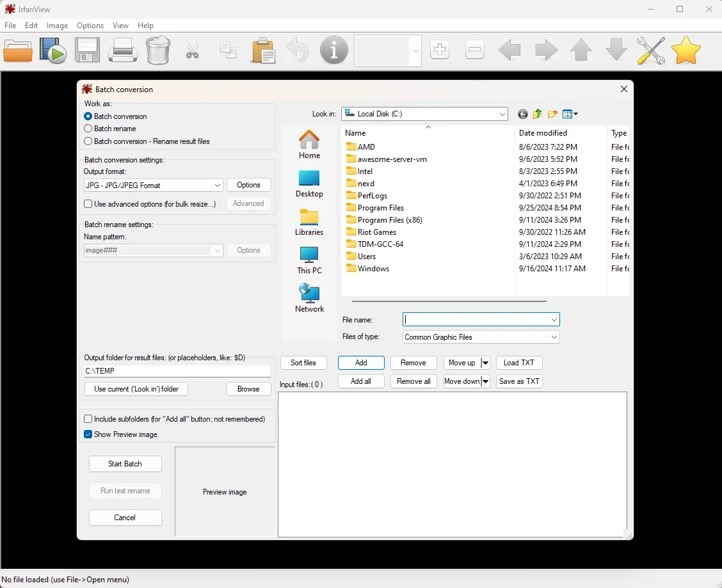Click Browse for output folder
This screenshot has width=722, height=588.
click(248, 389)
